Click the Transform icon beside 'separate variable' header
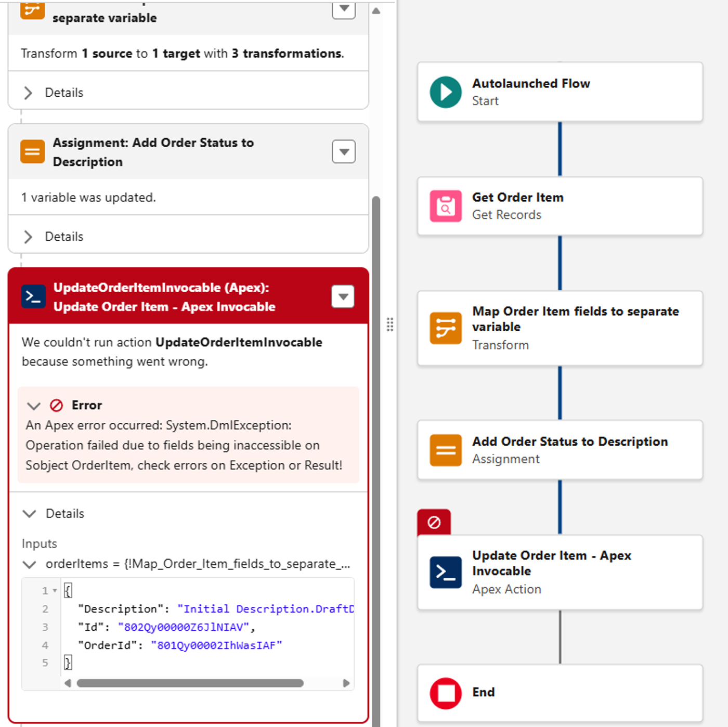Image resolution: width=728 pixels, height=727 pixels. point(32,9)
